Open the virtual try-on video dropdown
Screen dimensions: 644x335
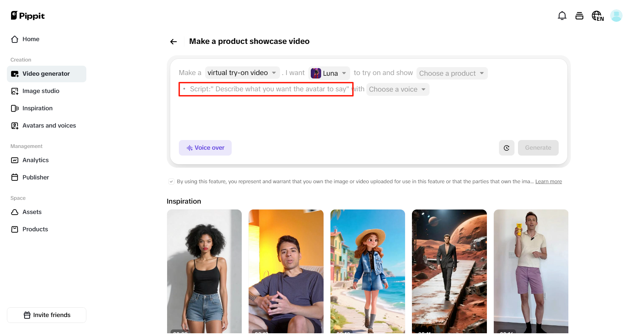pyautogui.click(x=242, y=73)
